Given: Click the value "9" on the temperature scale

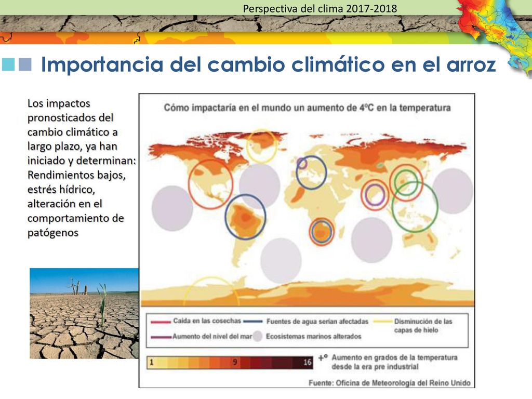Looking at the screenshot, I should [234, 362].
